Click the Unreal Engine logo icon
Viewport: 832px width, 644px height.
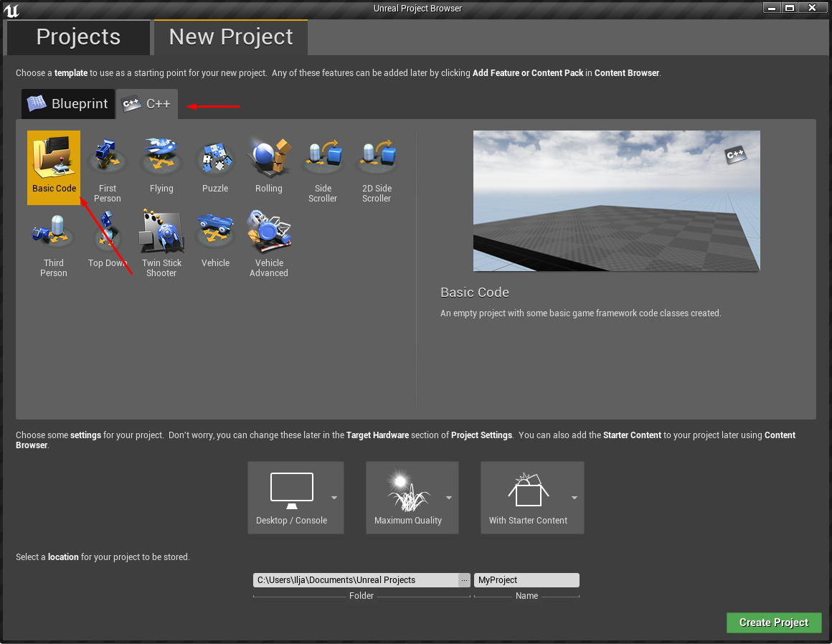coord(11,9)
